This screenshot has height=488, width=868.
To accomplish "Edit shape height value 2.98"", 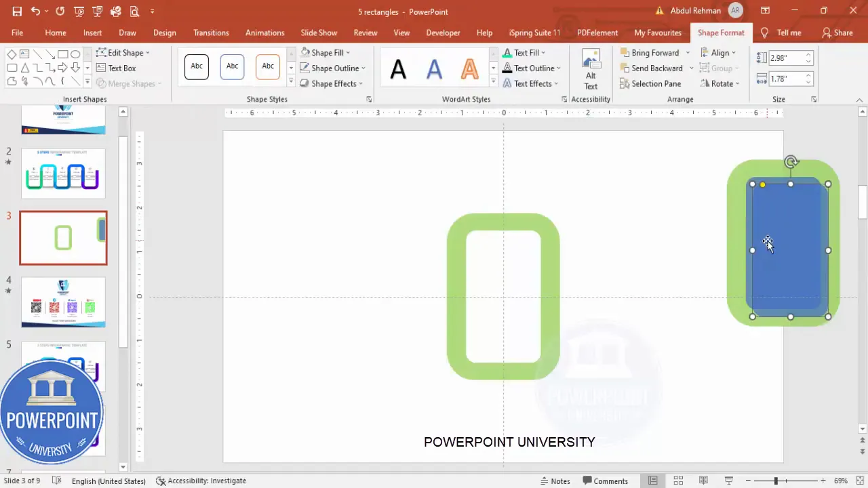I will click(786, 58).
